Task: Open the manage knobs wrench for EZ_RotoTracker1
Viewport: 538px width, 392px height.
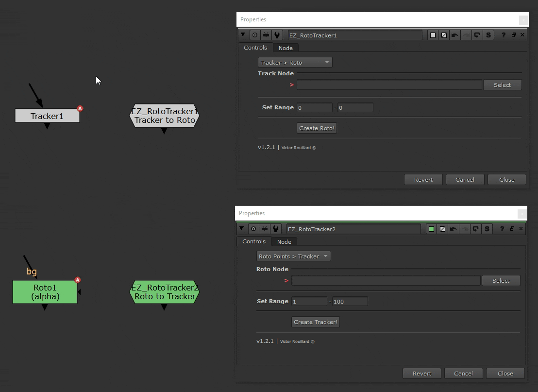Action: [x=278, y=34]
